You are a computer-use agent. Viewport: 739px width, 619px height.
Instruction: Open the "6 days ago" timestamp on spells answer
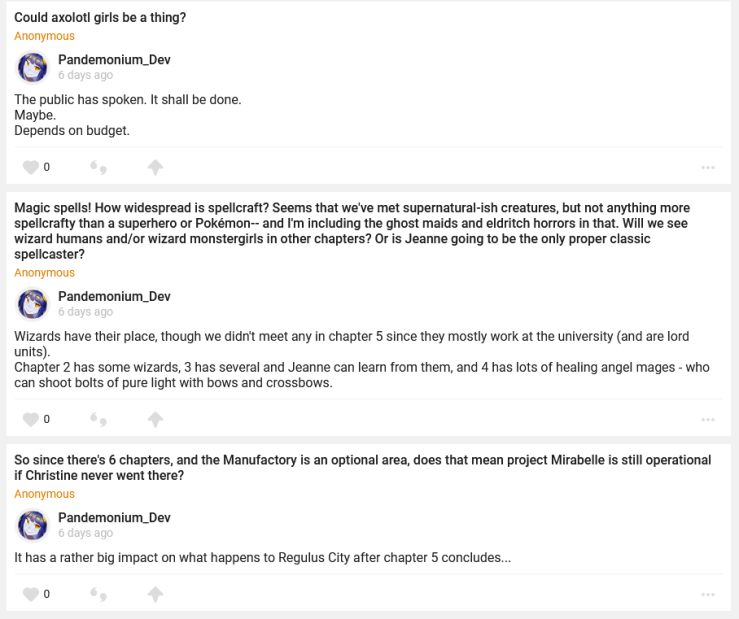[x=85, y=312]
